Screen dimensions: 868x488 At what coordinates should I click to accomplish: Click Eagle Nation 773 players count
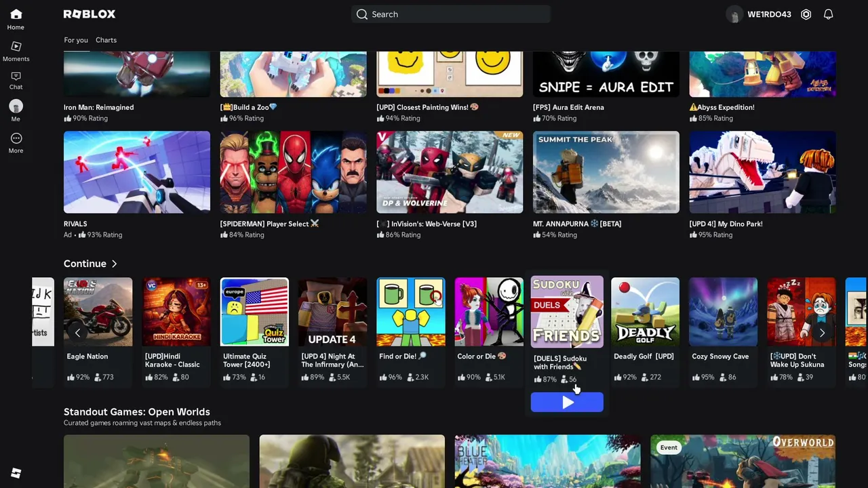(x=104, y=377)
